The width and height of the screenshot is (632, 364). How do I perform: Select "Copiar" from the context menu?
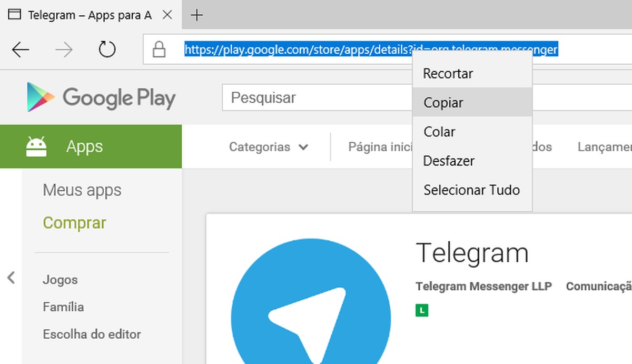(443, 103)
